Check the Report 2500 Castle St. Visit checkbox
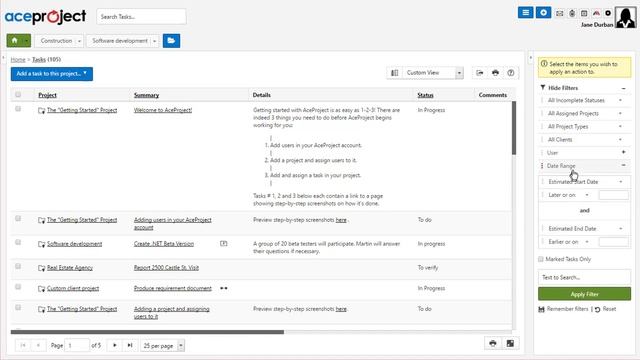Screen dimensions: 640x360 click(18, 266)
